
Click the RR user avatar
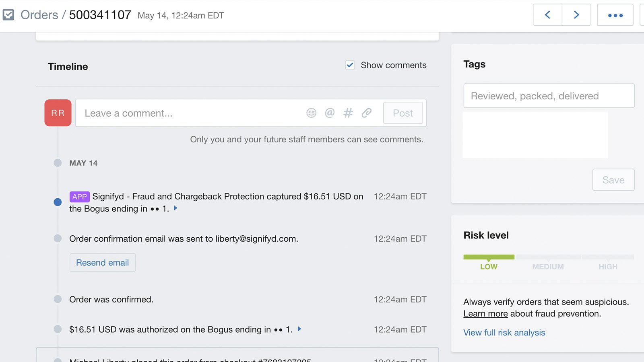[x=58, y=113]
